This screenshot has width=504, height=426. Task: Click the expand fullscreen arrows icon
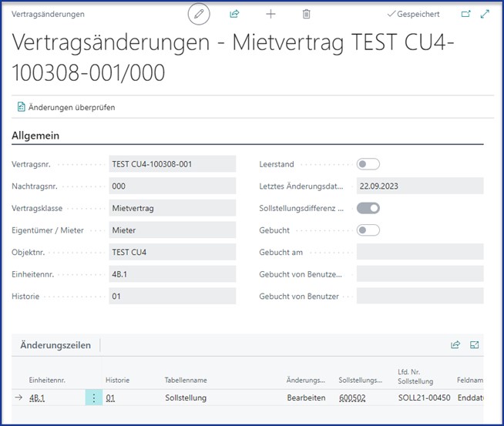coord(485,14)
